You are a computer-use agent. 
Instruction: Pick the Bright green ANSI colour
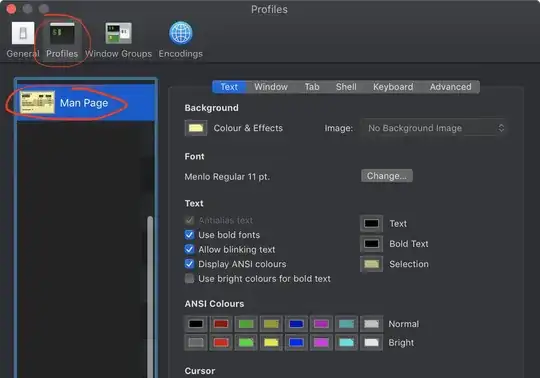point(246,343)
